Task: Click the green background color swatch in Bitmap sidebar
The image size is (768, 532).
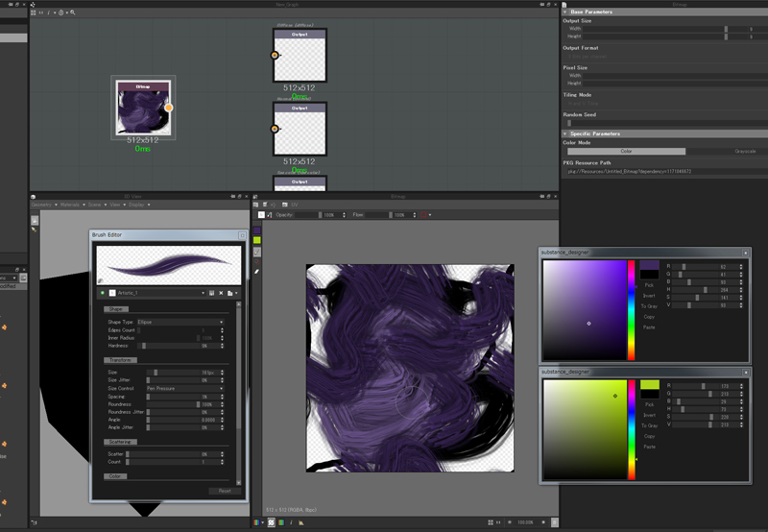Action: point(257,240)
